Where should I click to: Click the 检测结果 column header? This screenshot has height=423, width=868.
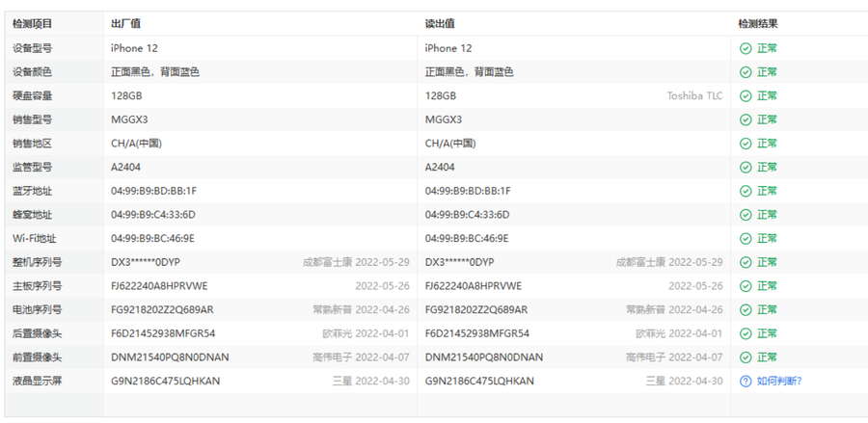pyautogui.click(x=758, y=23)
